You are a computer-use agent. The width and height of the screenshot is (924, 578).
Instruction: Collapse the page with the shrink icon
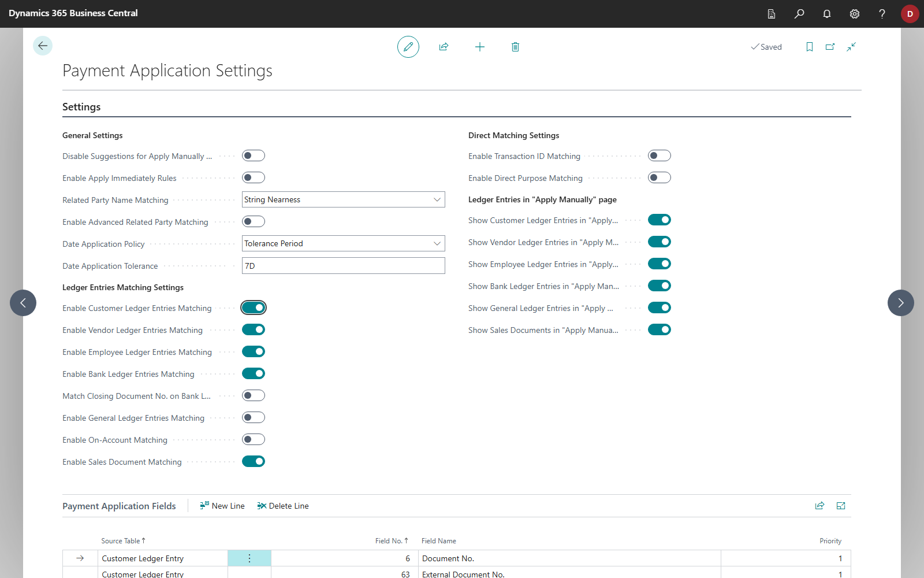tap(851, 47)
